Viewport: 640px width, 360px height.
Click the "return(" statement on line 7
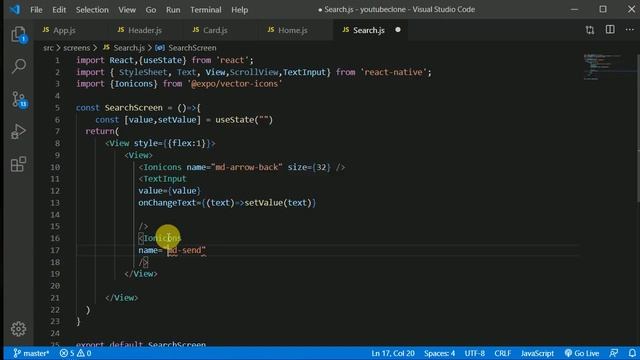click(102, 131)
